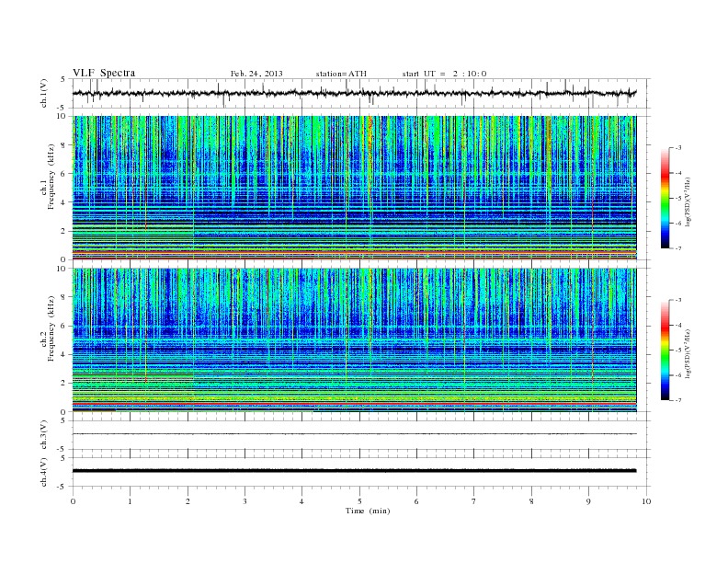Click time axis tick label '5'
This screenshot has width=728, height=563.
[x=359, y=501]
